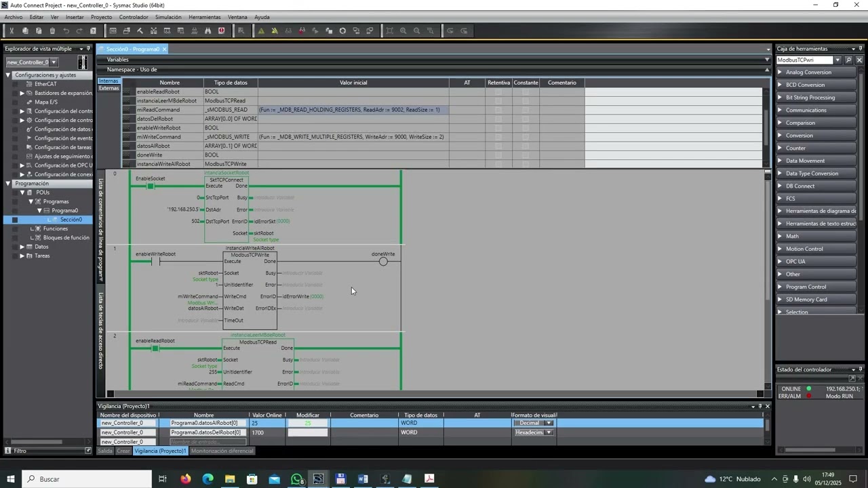868x488 pixels.
Task: Open the Simulación menu
Action: pyautogui.click(x=168, y=17)
